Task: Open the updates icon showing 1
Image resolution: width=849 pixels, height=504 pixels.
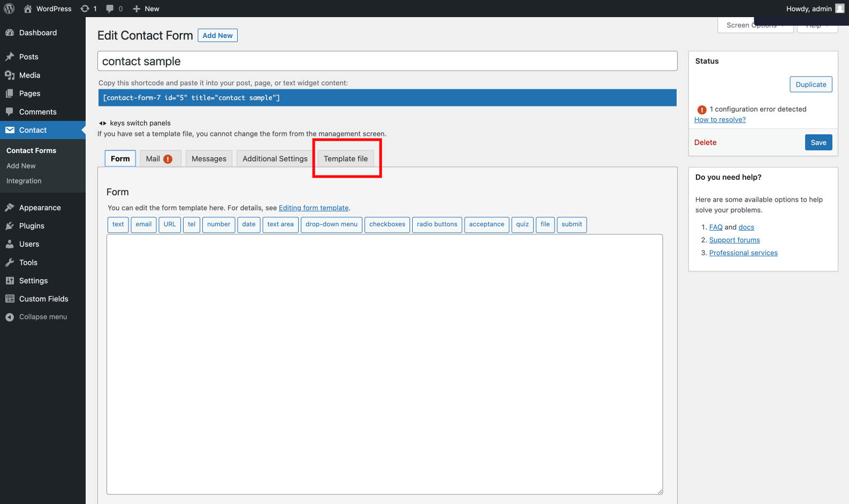Action: pyautogui.click(x=85, y=9)
